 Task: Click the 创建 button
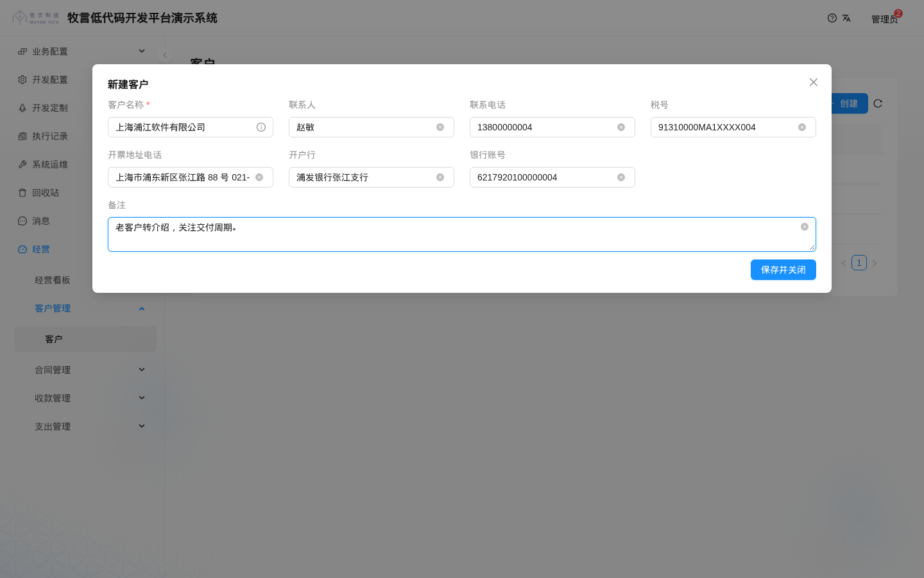click(x=848, y=103)
